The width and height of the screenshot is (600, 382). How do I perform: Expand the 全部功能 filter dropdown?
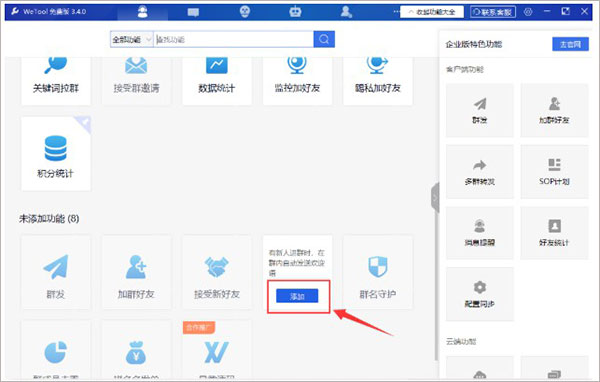tap(132, 39)
